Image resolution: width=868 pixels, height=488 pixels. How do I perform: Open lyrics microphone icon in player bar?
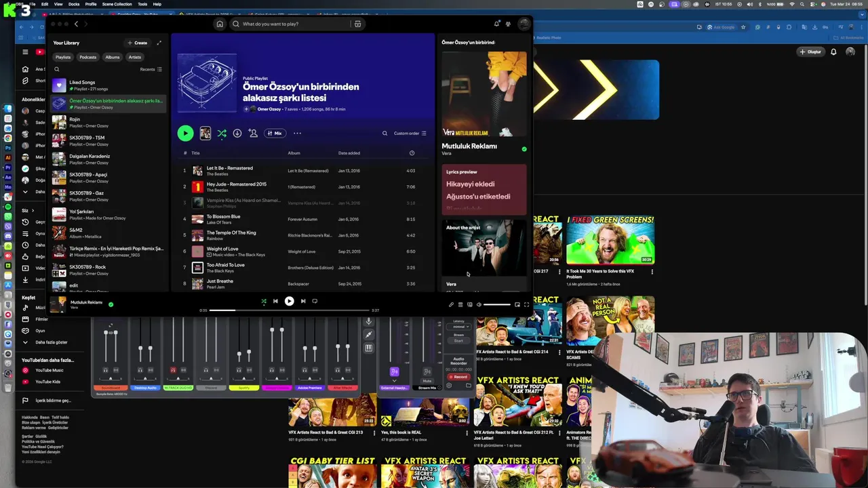[x=451, y=304]
